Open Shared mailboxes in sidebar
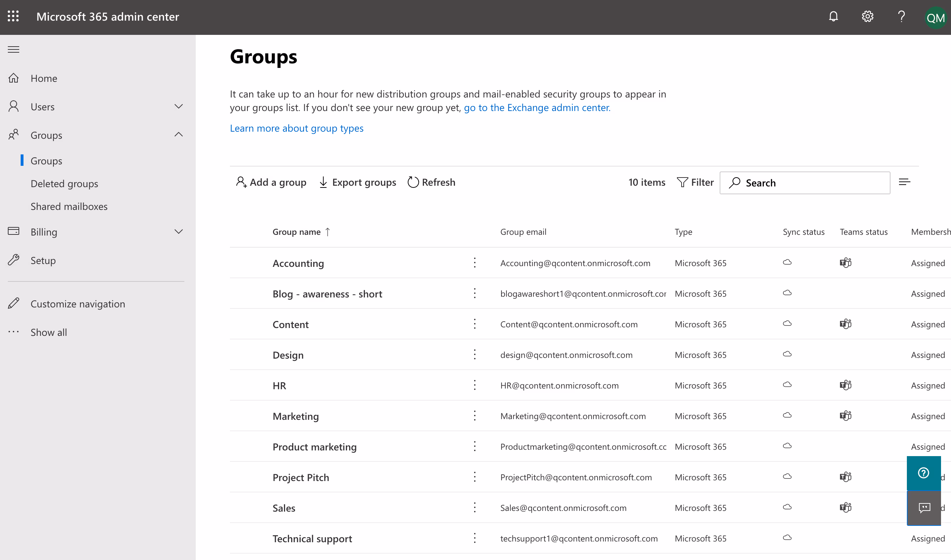This screenshot has height=560, width=951. click(x=69, y=206)
